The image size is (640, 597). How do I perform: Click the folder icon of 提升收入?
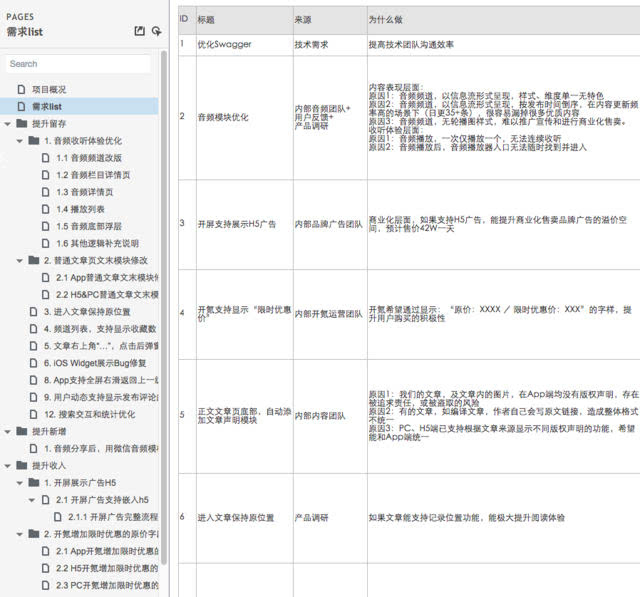(21, 465)
